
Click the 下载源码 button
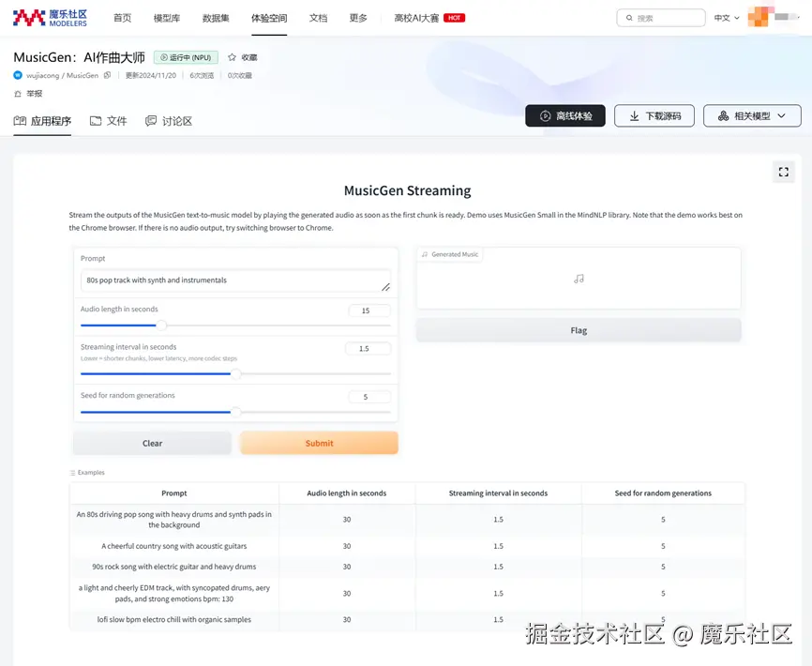click(654, 116)
